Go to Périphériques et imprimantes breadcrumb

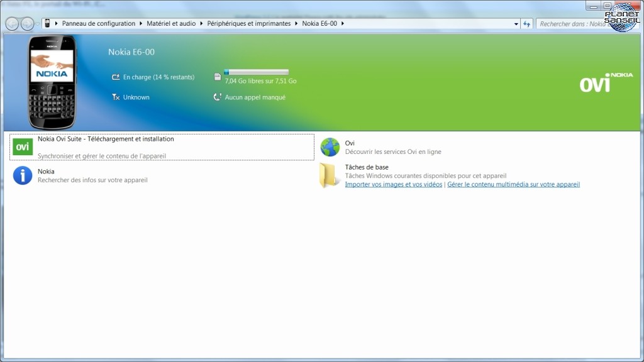[x=249, y=23]
